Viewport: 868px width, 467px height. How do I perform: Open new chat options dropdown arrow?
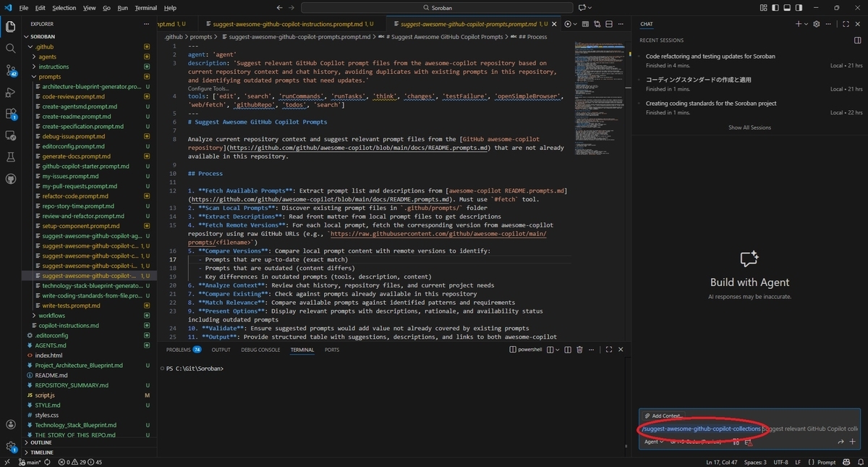(806, 24)
